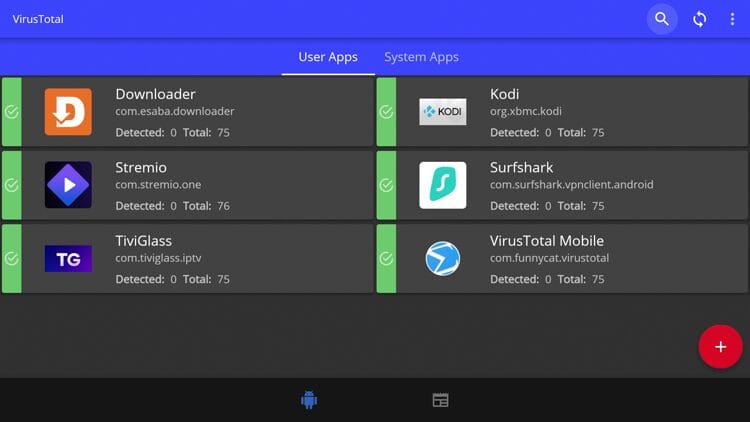Viewport: 750px width, 422px height.
Task: Click Kodi's Detected 0 Total 75 line
Action: pyautogui.click(x=547, y=133)
